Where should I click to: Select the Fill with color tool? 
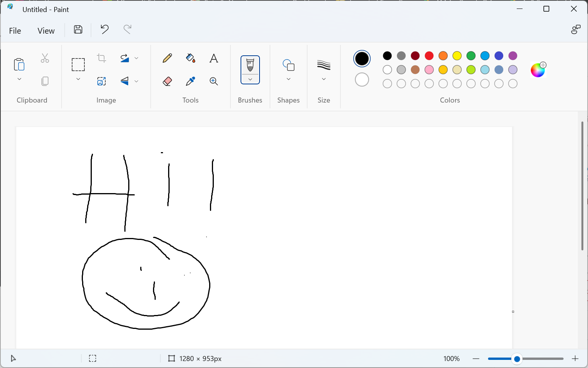tap(190, 58)
